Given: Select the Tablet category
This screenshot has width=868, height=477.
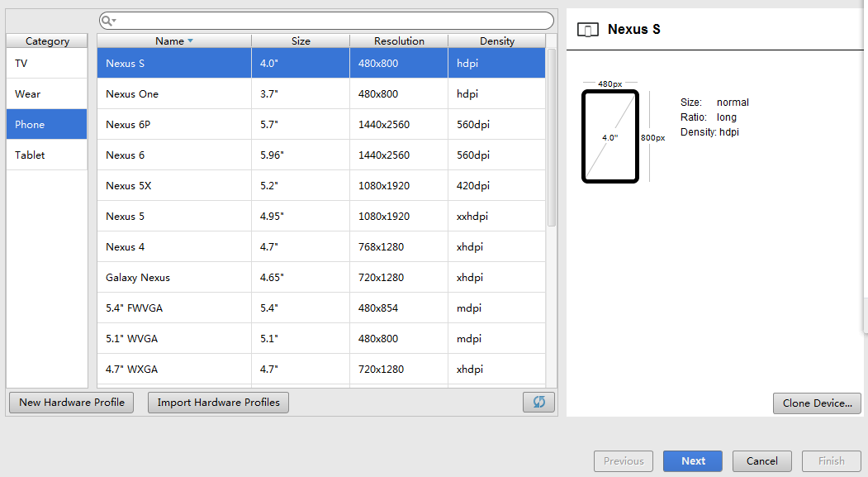Looking at the screenshot, I should point(47,155).
